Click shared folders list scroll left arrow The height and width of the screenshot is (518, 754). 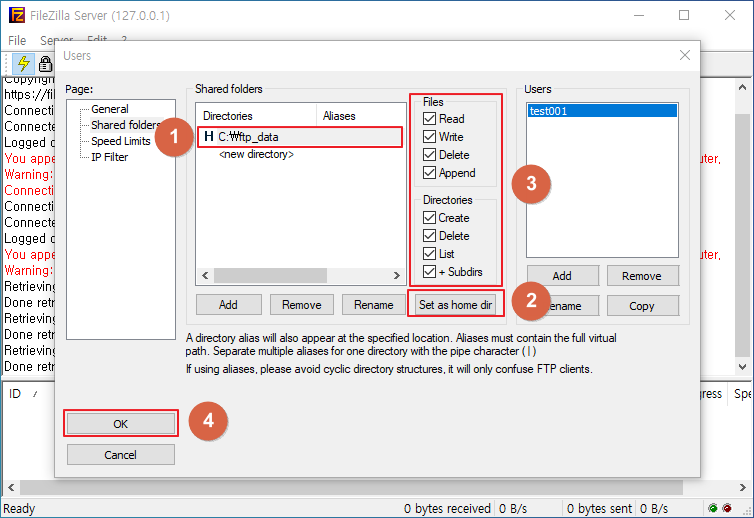[x=205, y=276]
